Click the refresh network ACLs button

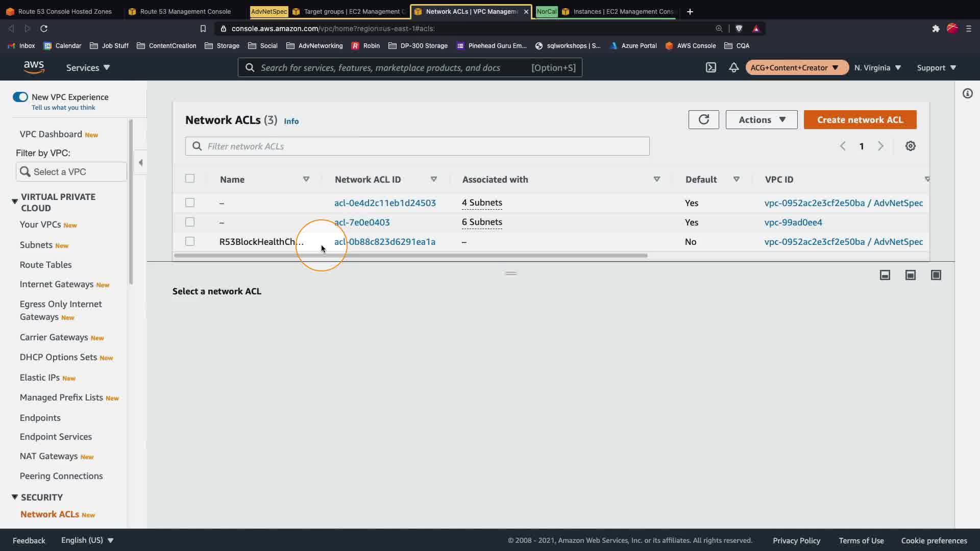tap(703, 119)
